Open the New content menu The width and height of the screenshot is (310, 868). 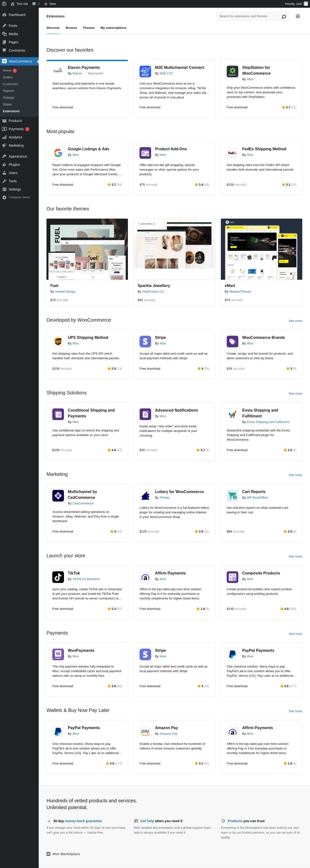coord(50,4)
